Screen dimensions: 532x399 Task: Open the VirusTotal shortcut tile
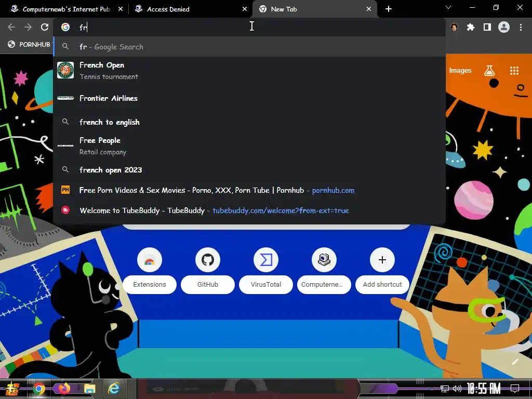click(266, 270)
